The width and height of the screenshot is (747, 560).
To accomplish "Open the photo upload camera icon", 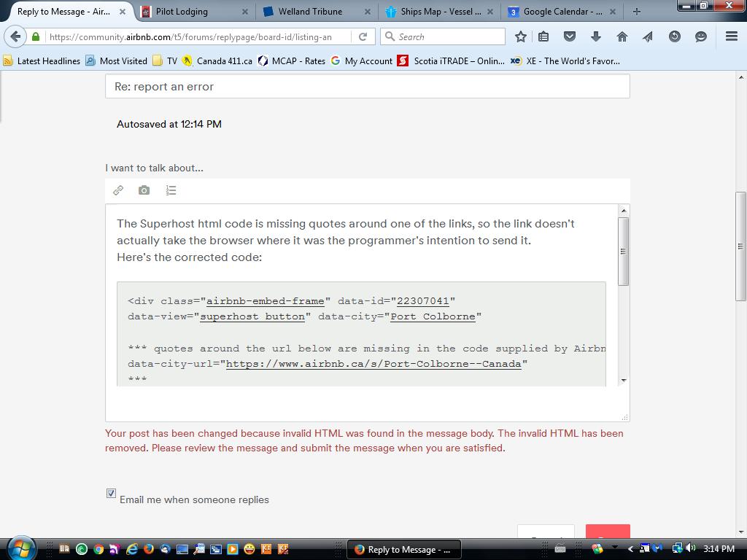I will coord(143,190).
